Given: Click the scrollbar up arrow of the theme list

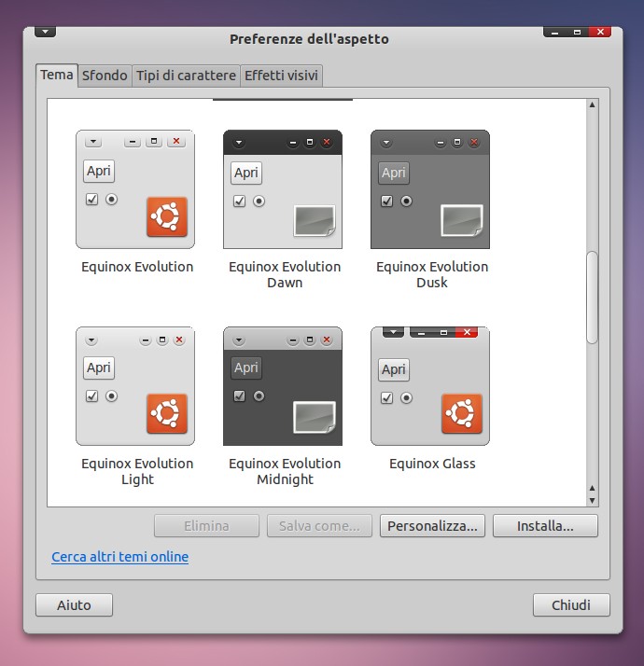Looking at the screenshot, I should point(592,104).
